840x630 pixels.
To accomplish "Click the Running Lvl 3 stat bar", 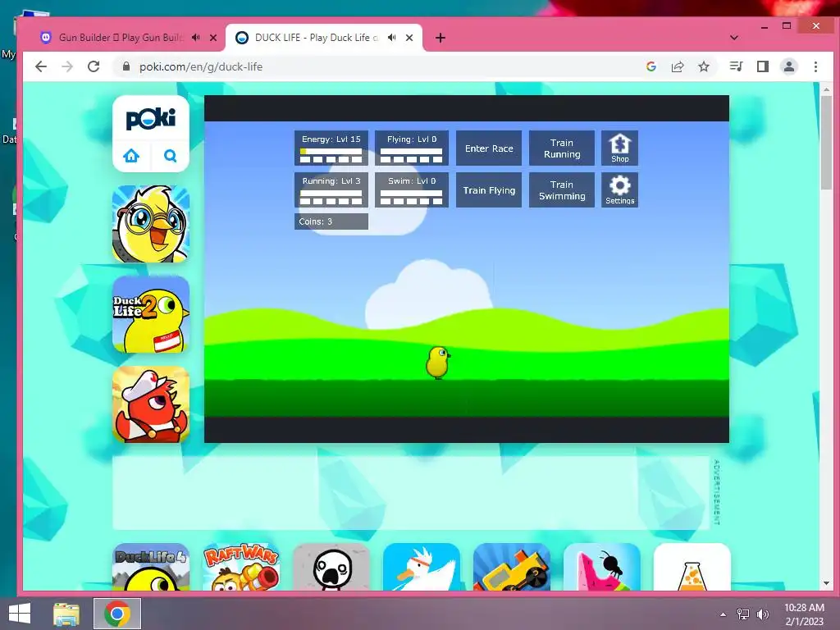I will click(x=331, y=189).
